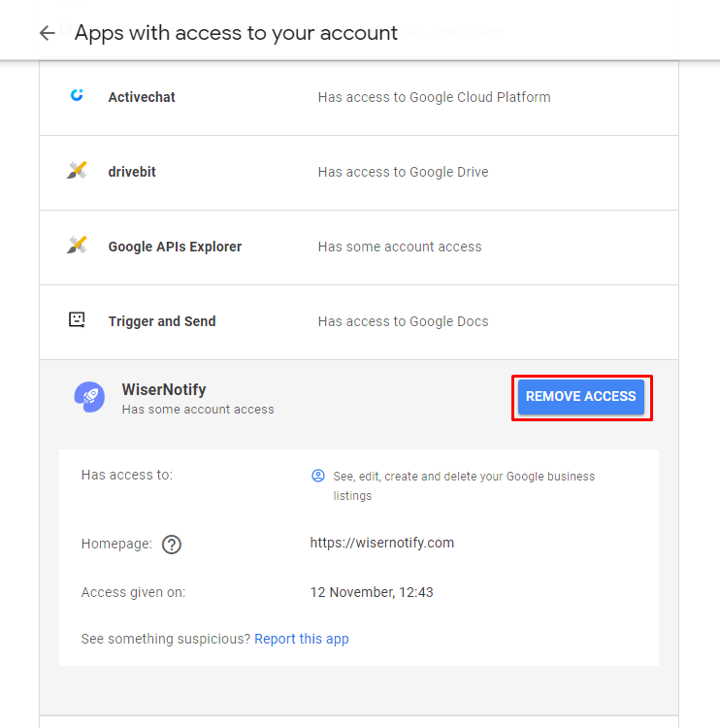Click 'Has access to Google Cloud Platform' text
720x728 pixels.
pyautogui.click(x=434, y=97)
